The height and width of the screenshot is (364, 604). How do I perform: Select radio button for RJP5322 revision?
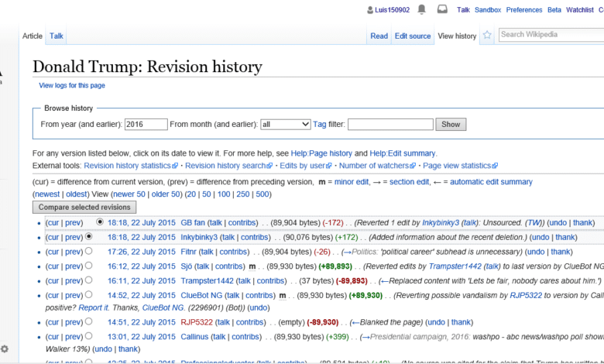[88, 321]
